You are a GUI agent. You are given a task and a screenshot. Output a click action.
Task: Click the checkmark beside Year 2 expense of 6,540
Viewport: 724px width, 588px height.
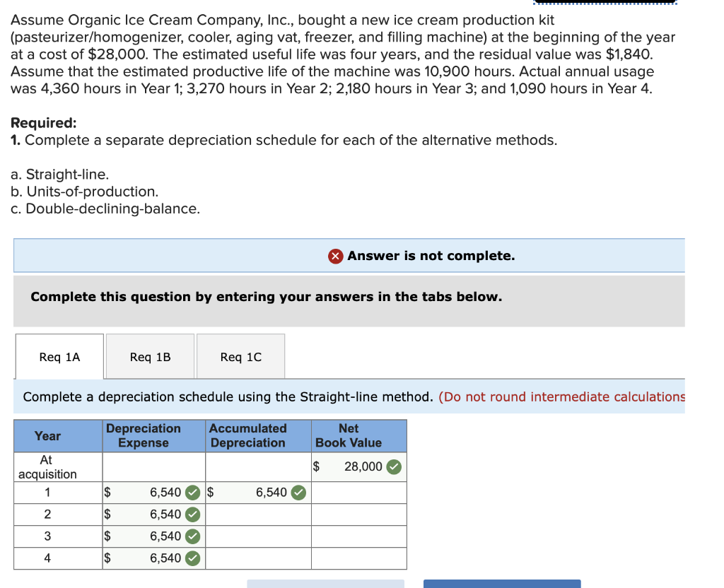[x=191, y=514]
